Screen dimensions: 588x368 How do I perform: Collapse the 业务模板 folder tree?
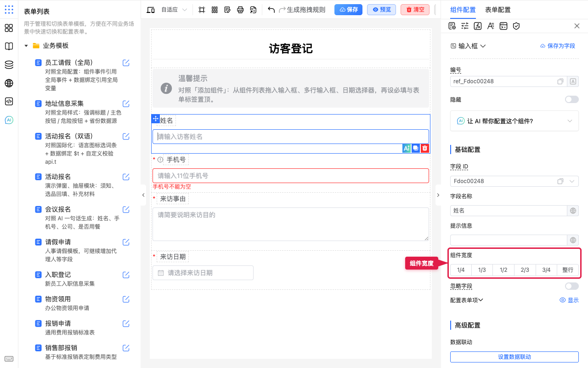click(26, 46)
